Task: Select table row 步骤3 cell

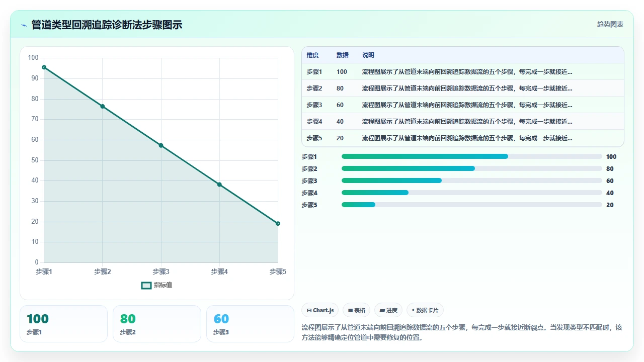Action: point(314,105)
